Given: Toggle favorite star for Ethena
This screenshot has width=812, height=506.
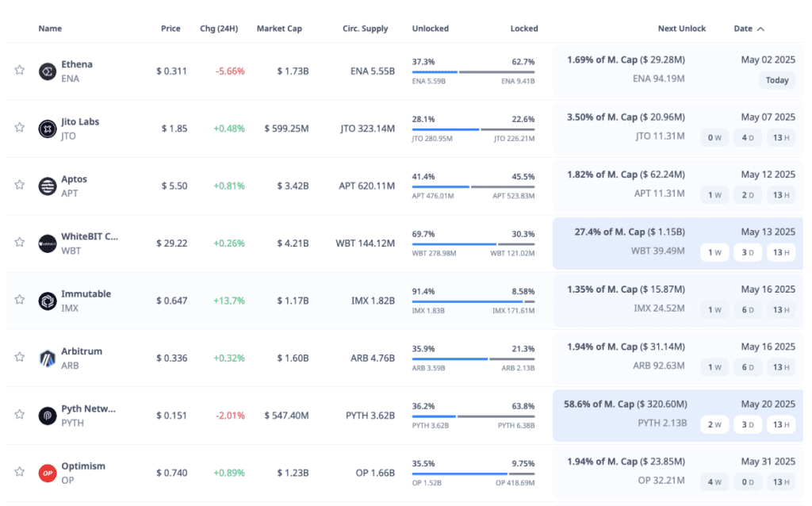Looking at the screenshot, I should point(20,70).
